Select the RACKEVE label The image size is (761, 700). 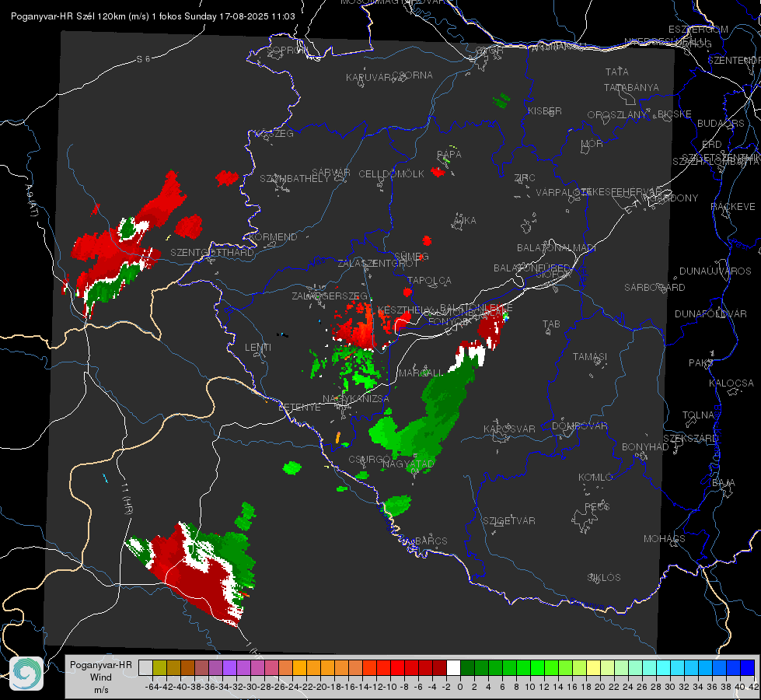pyautogui.click(x=733, y=207)
